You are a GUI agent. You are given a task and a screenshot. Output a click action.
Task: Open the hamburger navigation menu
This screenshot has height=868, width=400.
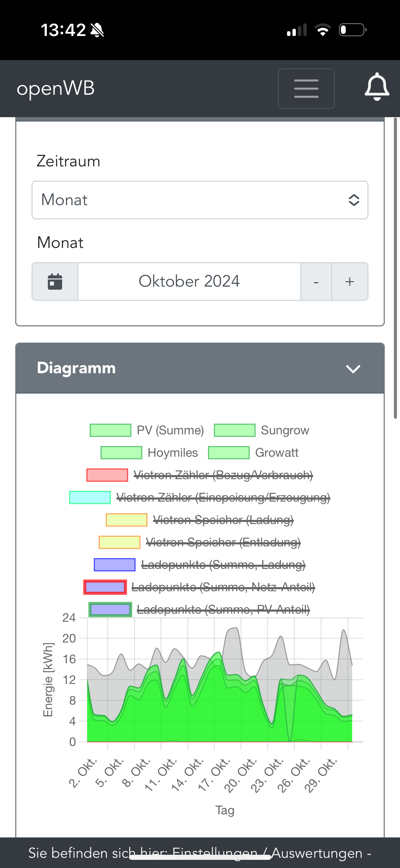306,89
